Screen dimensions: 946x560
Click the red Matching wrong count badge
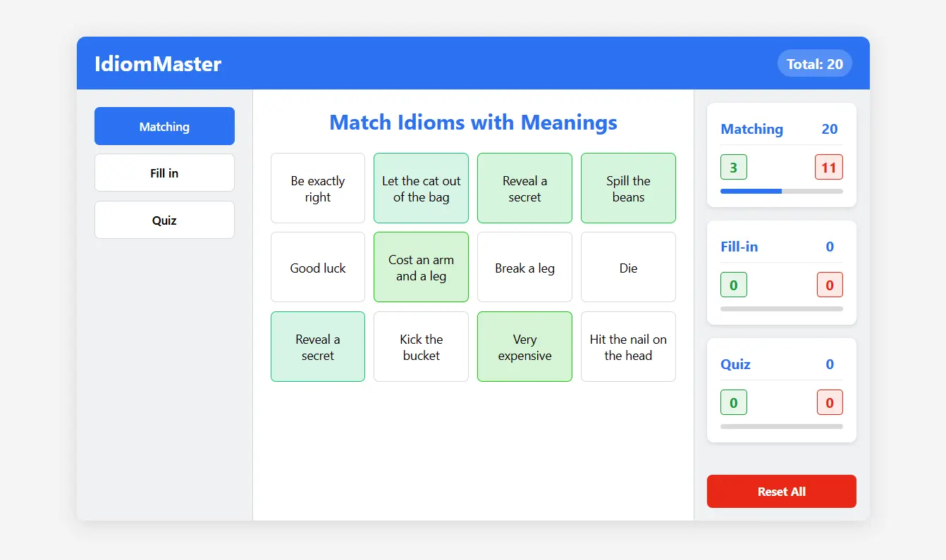[x=829, y=168]
